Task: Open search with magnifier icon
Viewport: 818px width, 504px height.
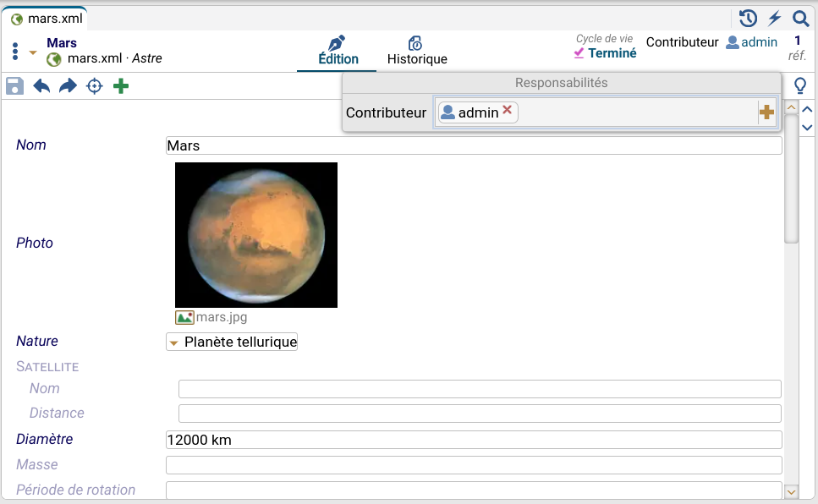Action: (x=800, y=19)
